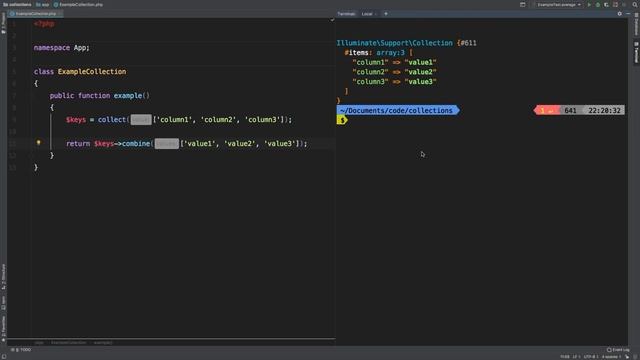Click the Terminal tool window strip on right edge
The image size is (640, 360).
(636, 52)
